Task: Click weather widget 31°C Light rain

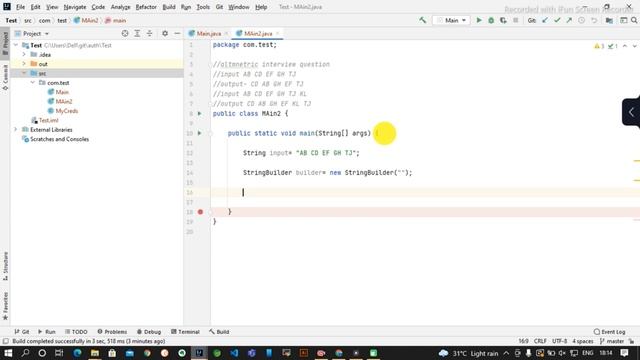Action: click(x=469, y=353)
